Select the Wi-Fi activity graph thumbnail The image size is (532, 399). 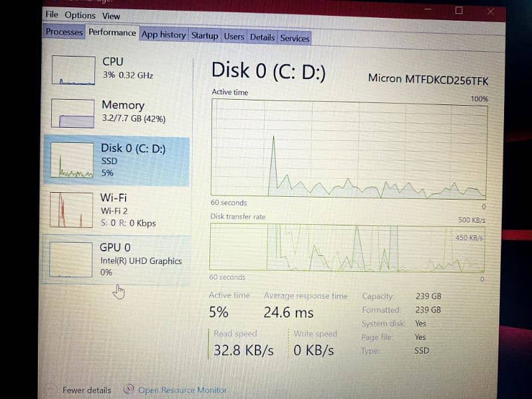pos(71,210)
